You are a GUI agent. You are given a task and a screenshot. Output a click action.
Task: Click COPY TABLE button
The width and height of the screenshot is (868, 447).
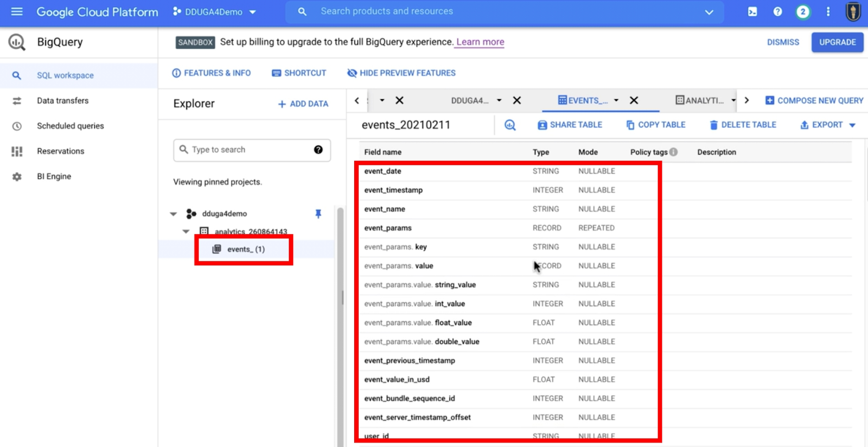[656, 125]
